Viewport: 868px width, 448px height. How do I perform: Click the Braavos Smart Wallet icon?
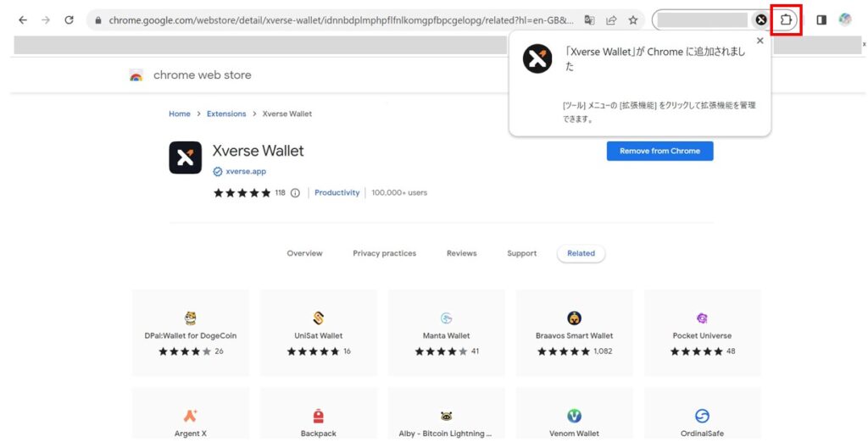pyautogui.click(x=574, y=318)
